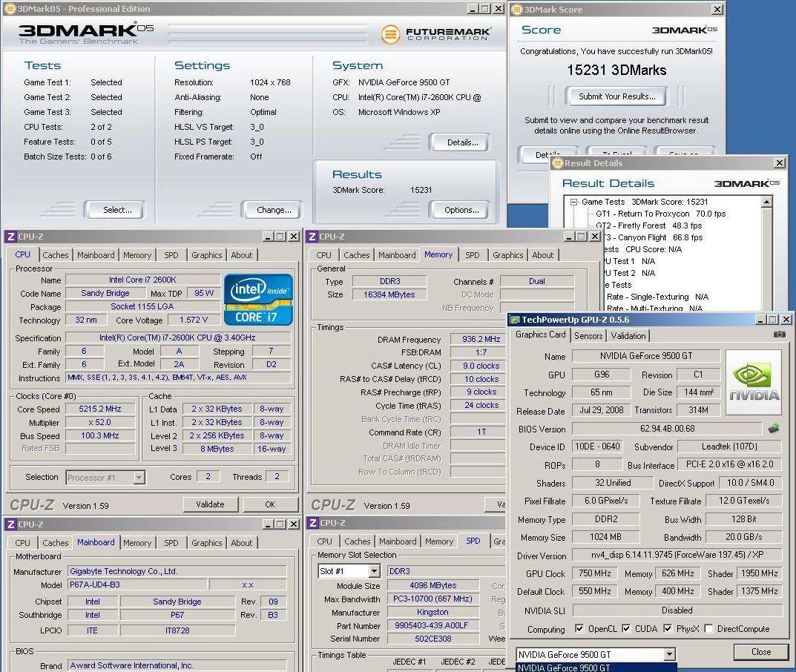The width and height of the screenshot is (796, 672).
Task: Click the Core Voltage 1.572 V value
Action: [x=194, y=320]
